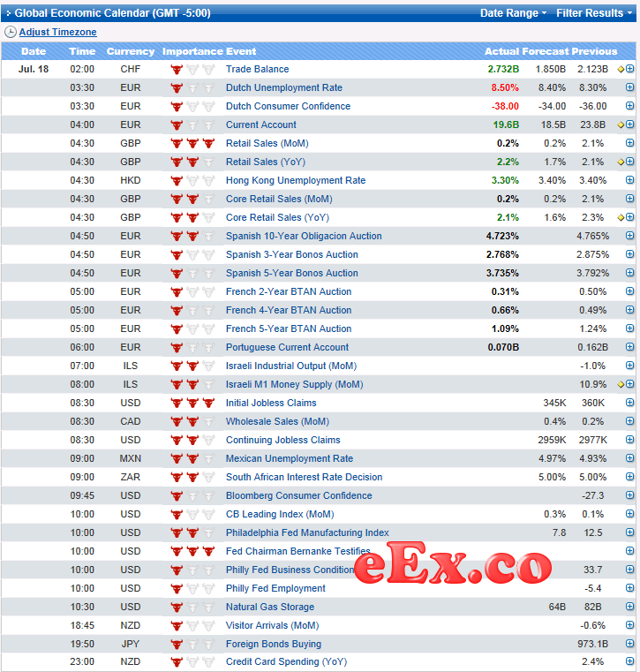The width and height of the screenshot is (640, 672).
Task: Click the yellow diamond on the Israeli M1 Money Supply row
Action: point(621,384)
